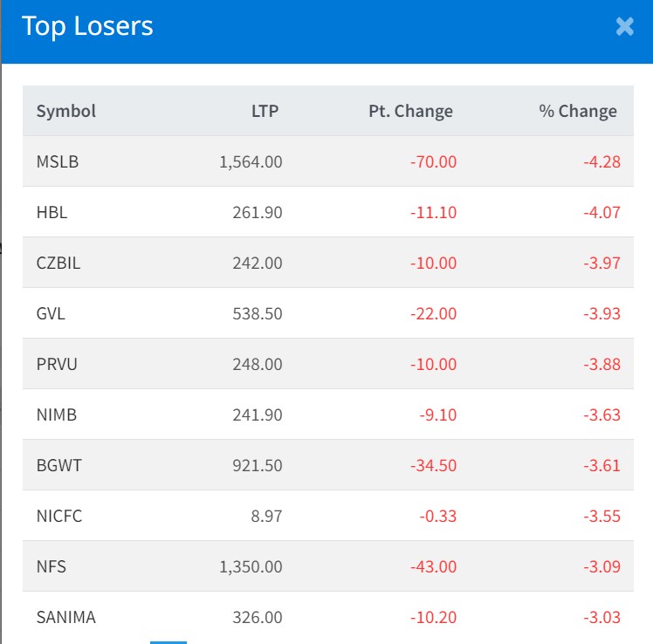
Task: Close the Top Losers dialog
Action: [x=624, y=26]
